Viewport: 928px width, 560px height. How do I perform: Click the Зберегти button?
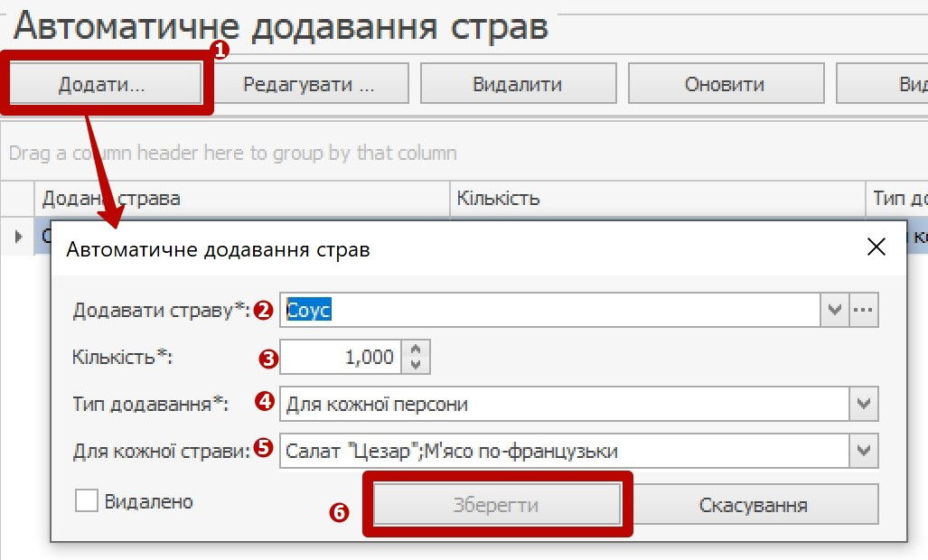tap(496, 505)
